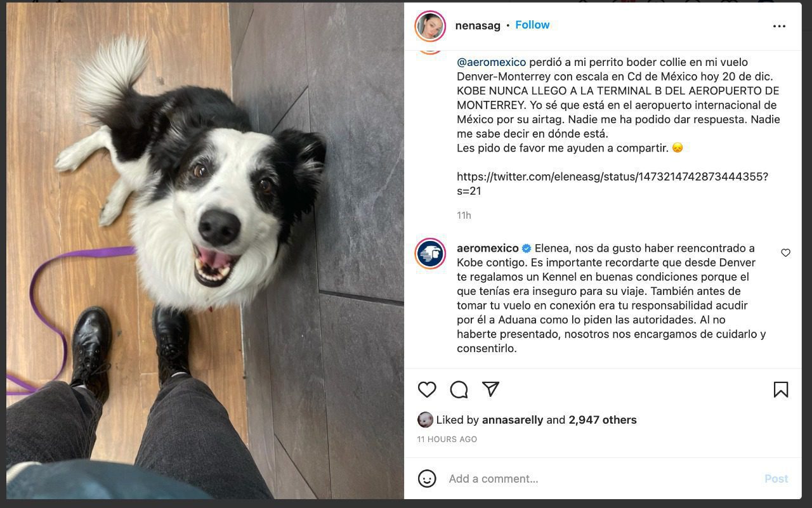This screenshot has height=508, width=812.
Task: Share the post via paper plane icon
Action: (x=490, y=389)
